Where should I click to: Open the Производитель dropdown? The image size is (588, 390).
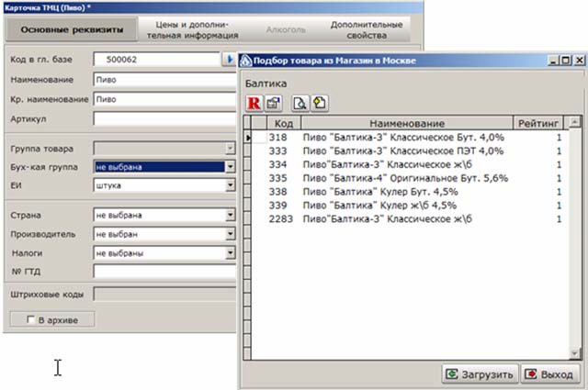click(x=231, y=234)
